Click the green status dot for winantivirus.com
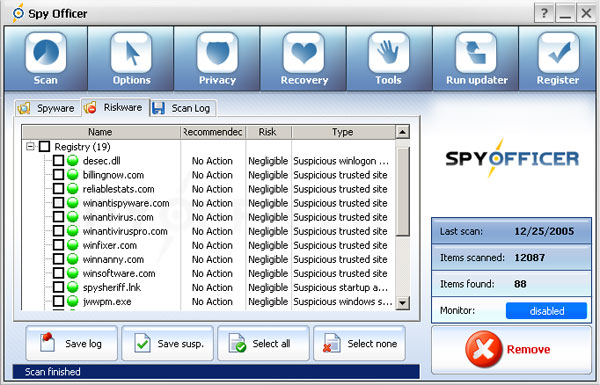The image size is (600, 385). [x=72, y=217]
